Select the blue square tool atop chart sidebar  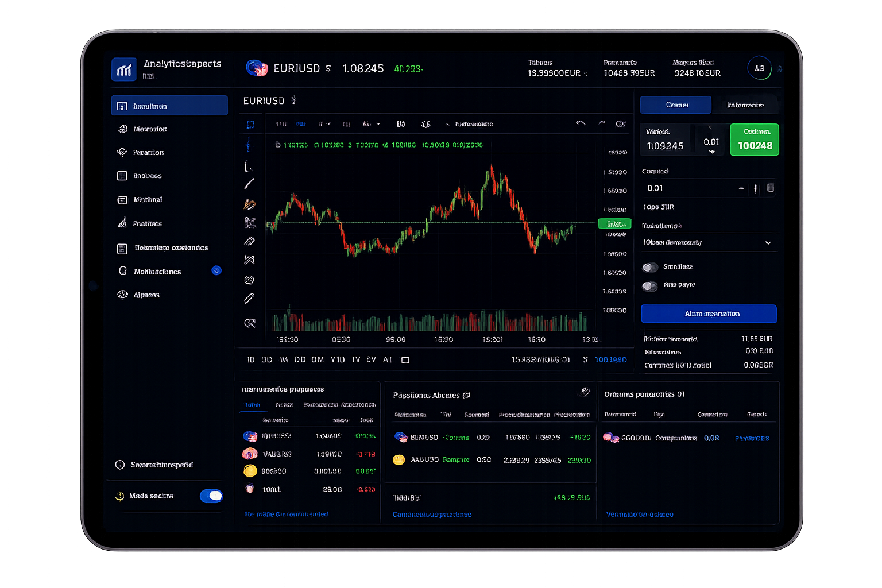pos(250,125)
